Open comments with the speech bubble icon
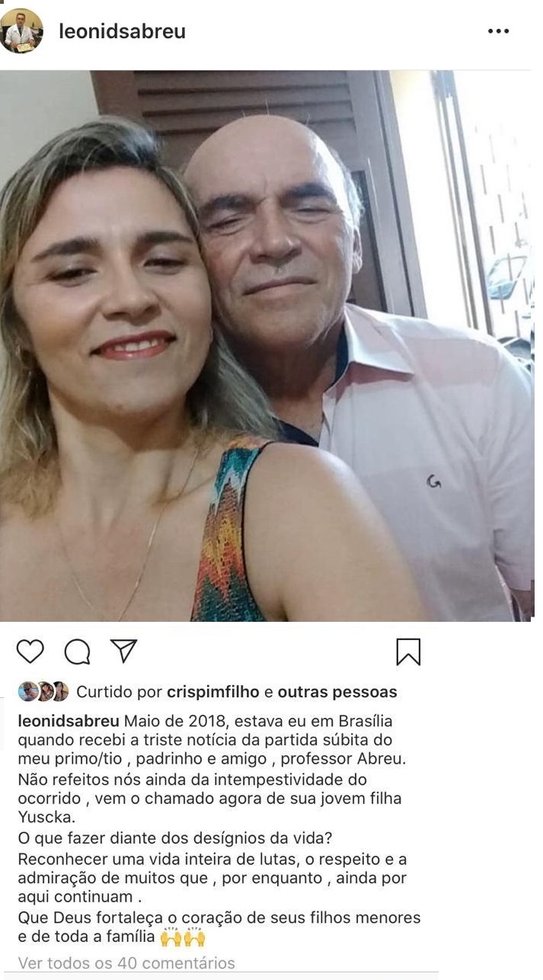543x980 pixels. point(77,652)
